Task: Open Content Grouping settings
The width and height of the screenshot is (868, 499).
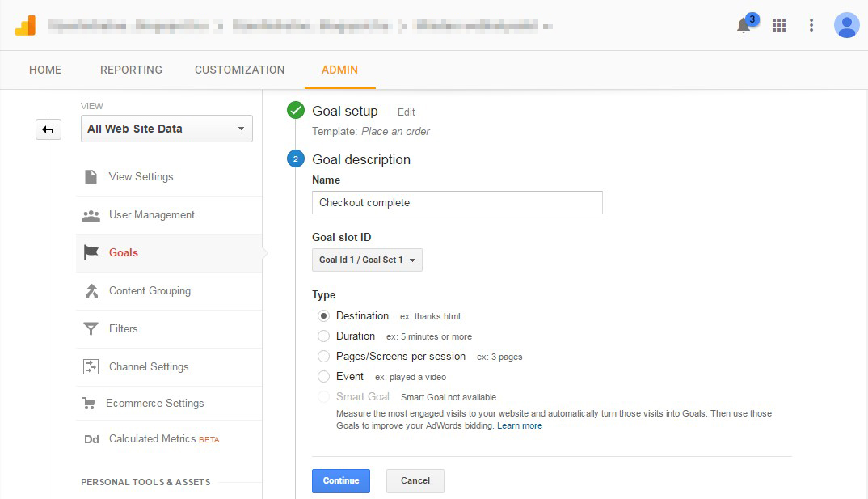Action: coord(150,290)
